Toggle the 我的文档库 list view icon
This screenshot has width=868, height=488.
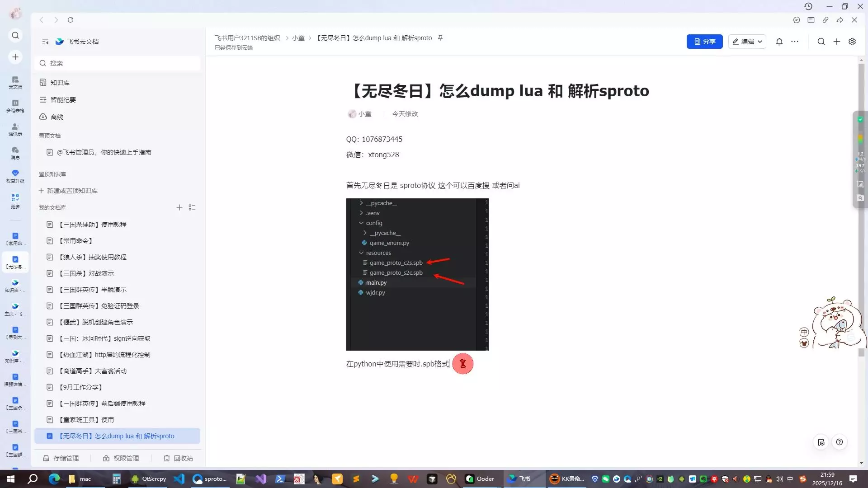(192, 207)
